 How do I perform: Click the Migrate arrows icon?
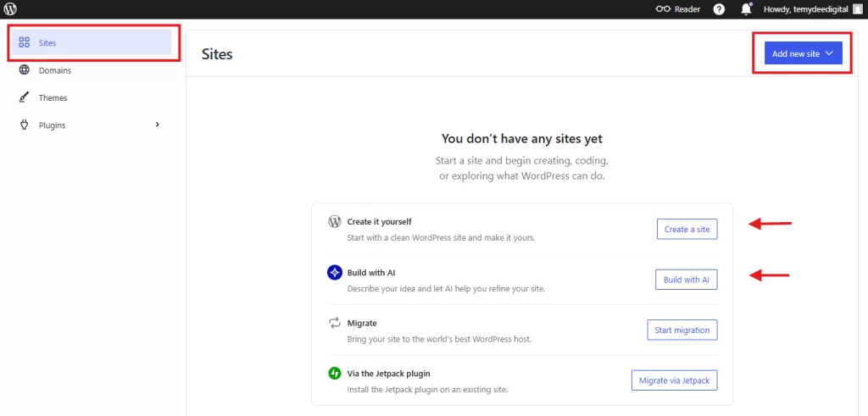334,323
